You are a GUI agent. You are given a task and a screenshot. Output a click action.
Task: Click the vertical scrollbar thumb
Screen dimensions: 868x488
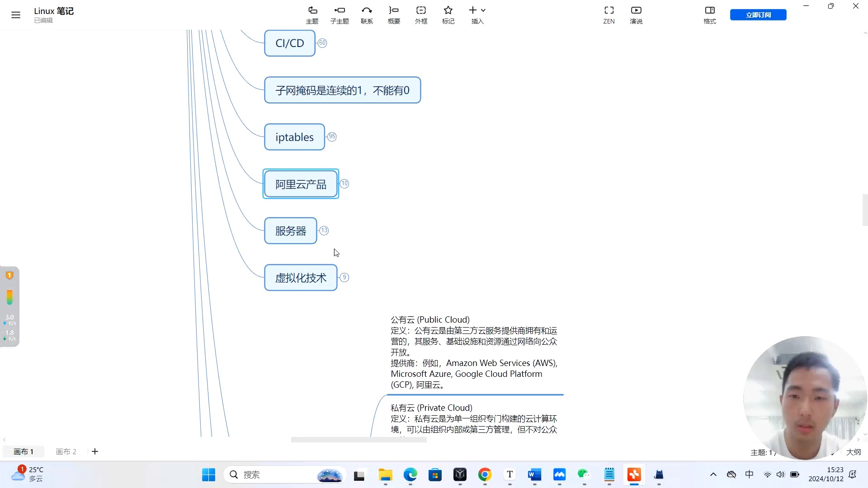pyautogui.click(x=865, y=210)
